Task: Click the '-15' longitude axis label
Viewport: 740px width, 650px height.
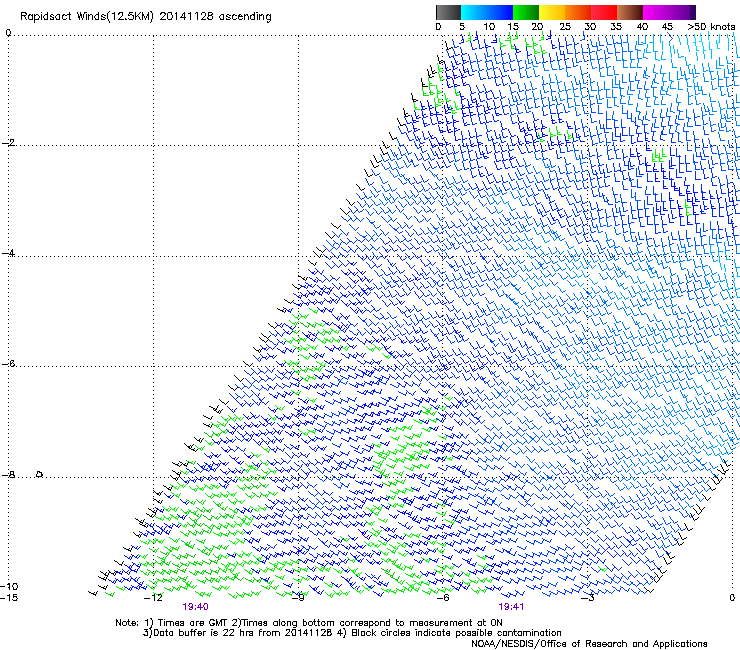Action: point(9,597)
